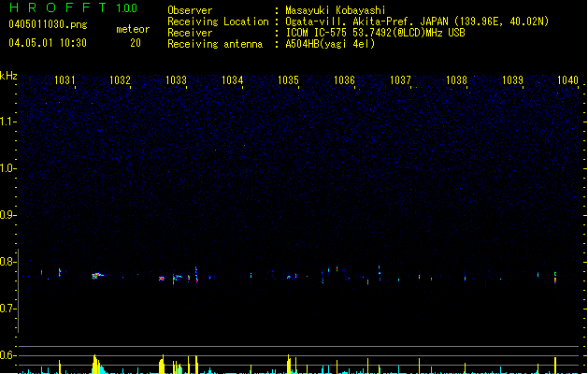Click the 1032 time axis marker

click(120, 79)
